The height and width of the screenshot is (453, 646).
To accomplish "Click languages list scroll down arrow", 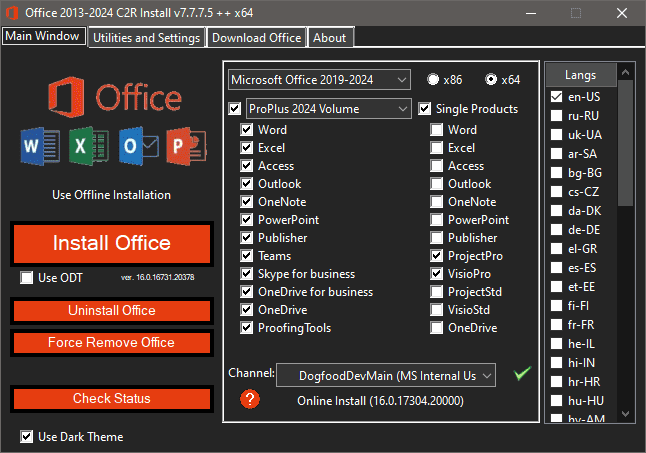I will click(625, 413).
